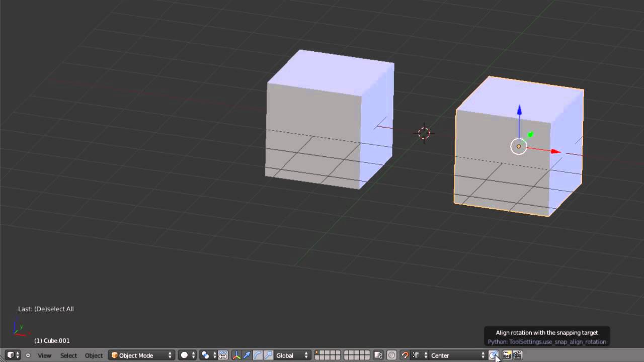Open the 3D View editor type selector
644x362 pixels.
pos(13,355)
